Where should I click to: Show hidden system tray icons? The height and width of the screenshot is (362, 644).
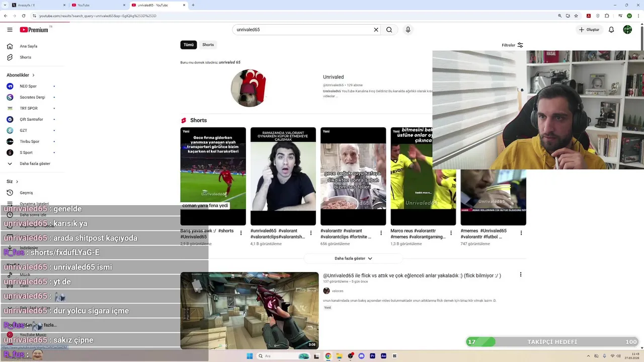click(x=589, y=356)
